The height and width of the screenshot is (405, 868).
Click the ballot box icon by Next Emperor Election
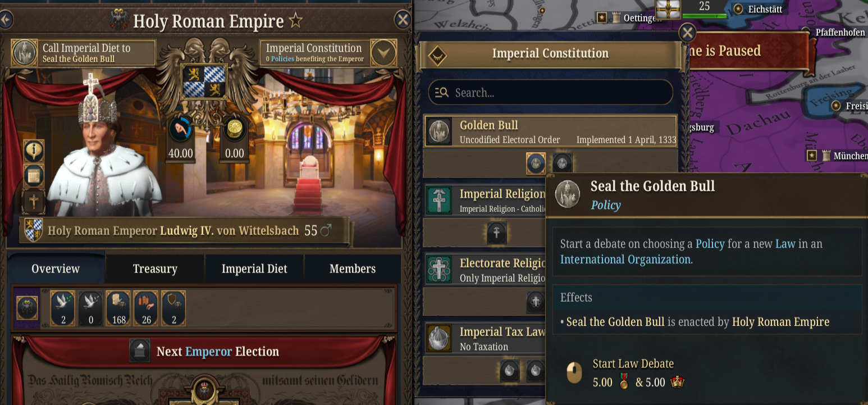tap(140, 352)
